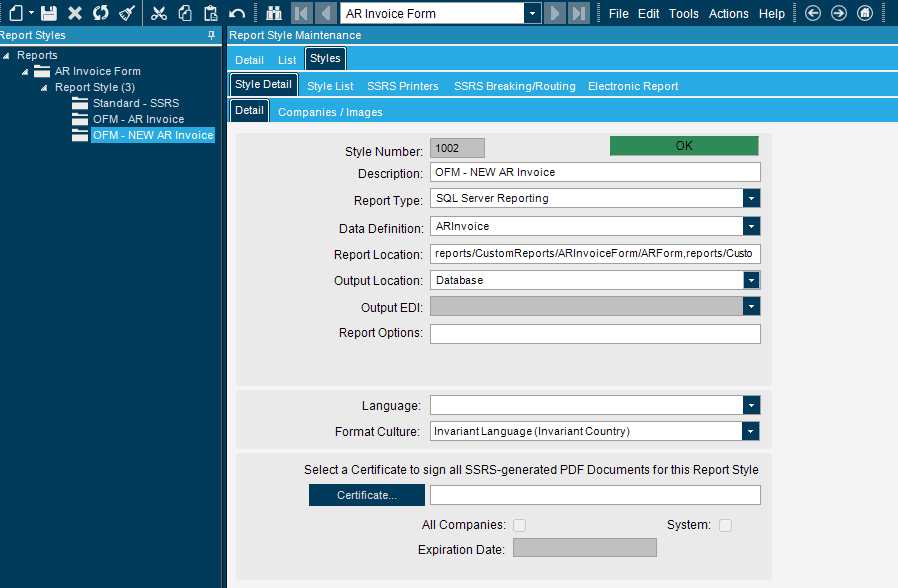Click the green OK button
Viewport: 898px width, 588px height.
pos(684,146)
